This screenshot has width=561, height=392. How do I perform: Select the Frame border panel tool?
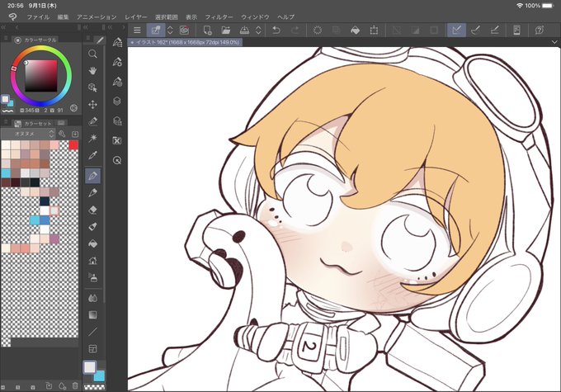coord(92,349)
